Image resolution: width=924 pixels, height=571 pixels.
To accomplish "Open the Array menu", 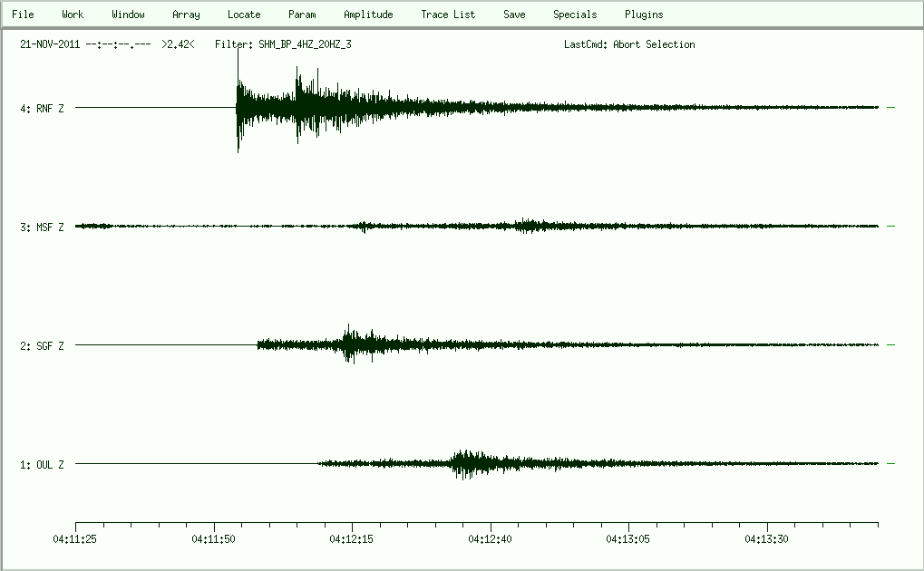I will [x=186, y=15].
